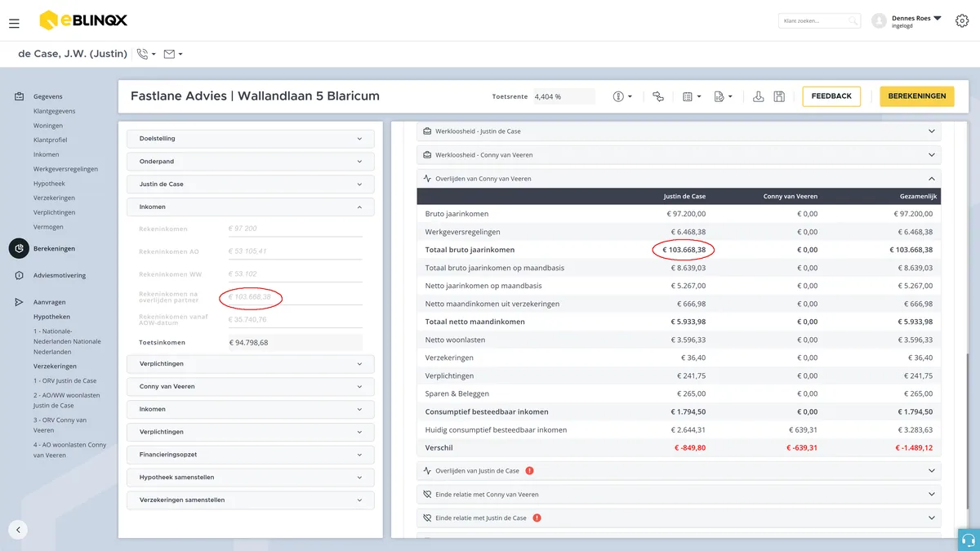The image size is (980, 551).
Task: Expand Overlijden van Justin de Case
Action: pos(679,471)
